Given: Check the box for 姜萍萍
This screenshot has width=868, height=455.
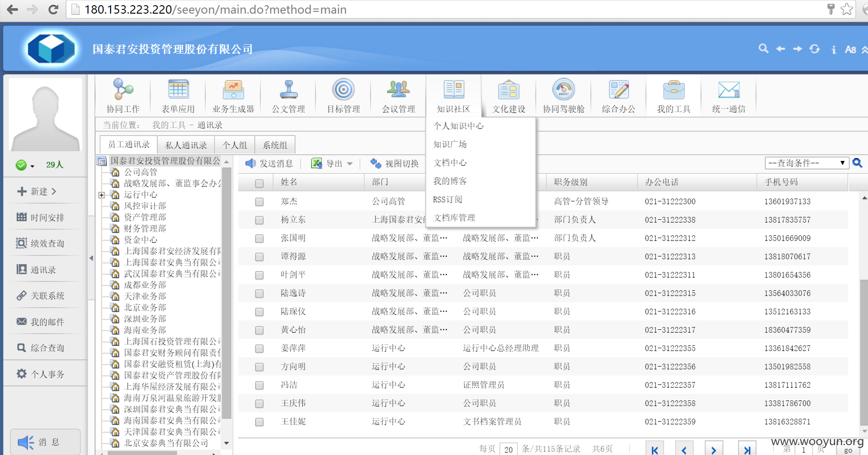Looking at the screenshot, I should tap(259, 349).
